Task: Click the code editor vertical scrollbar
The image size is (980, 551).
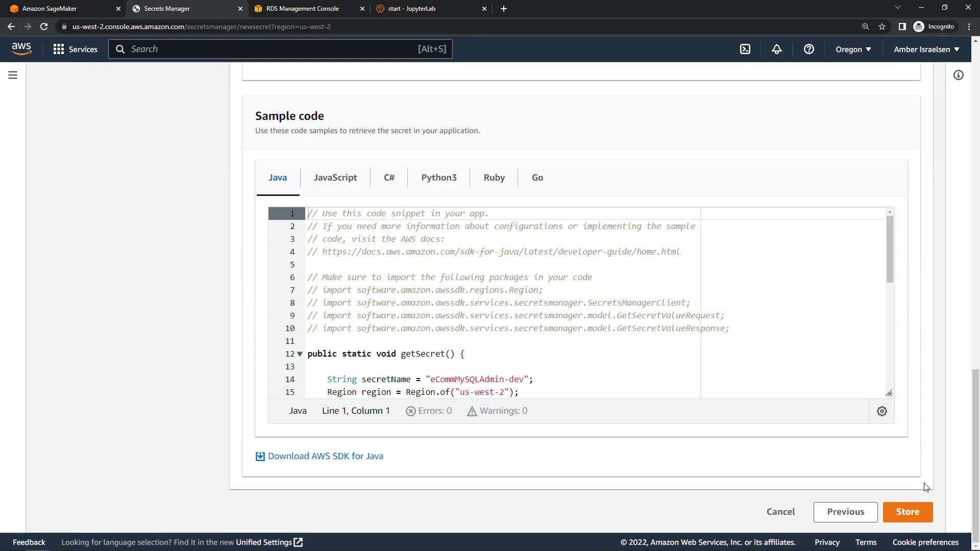Action: (x=890, y=250)
